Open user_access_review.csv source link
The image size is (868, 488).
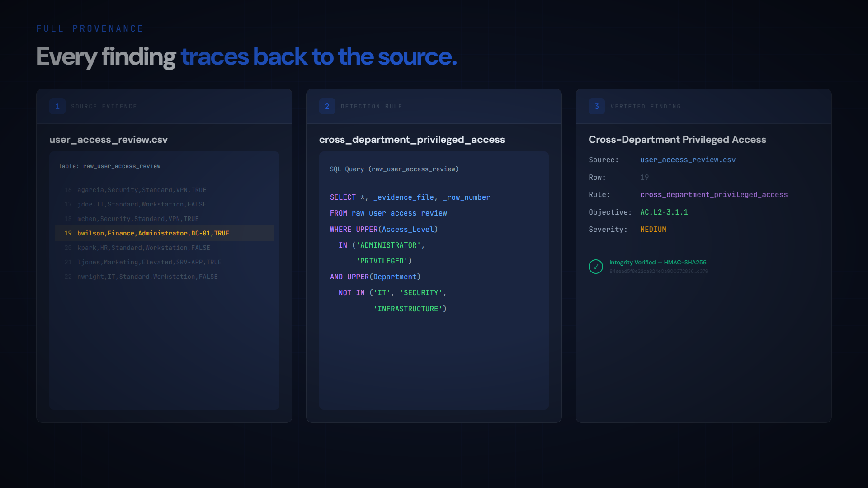[x=687, y=160]
